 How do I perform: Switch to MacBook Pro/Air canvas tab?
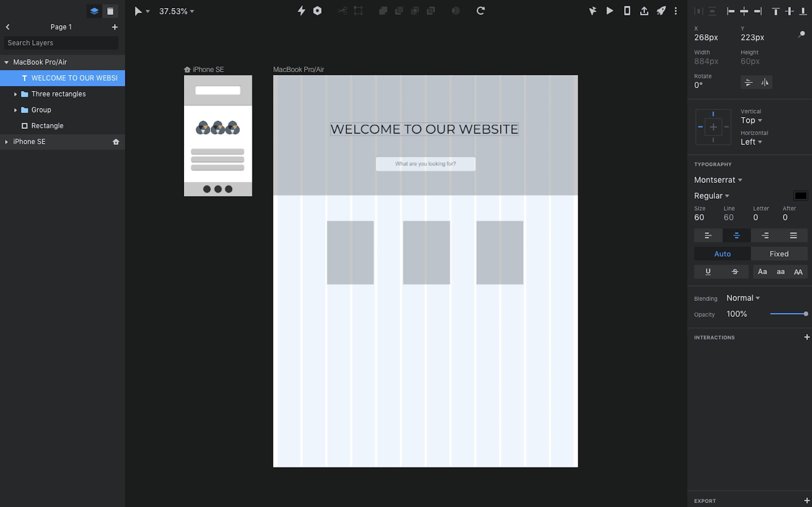(298, 69)
